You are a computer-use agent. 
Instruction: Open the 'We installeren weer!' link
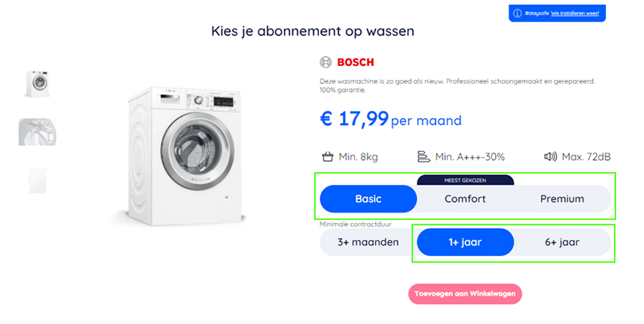click(x=574, y=13)
